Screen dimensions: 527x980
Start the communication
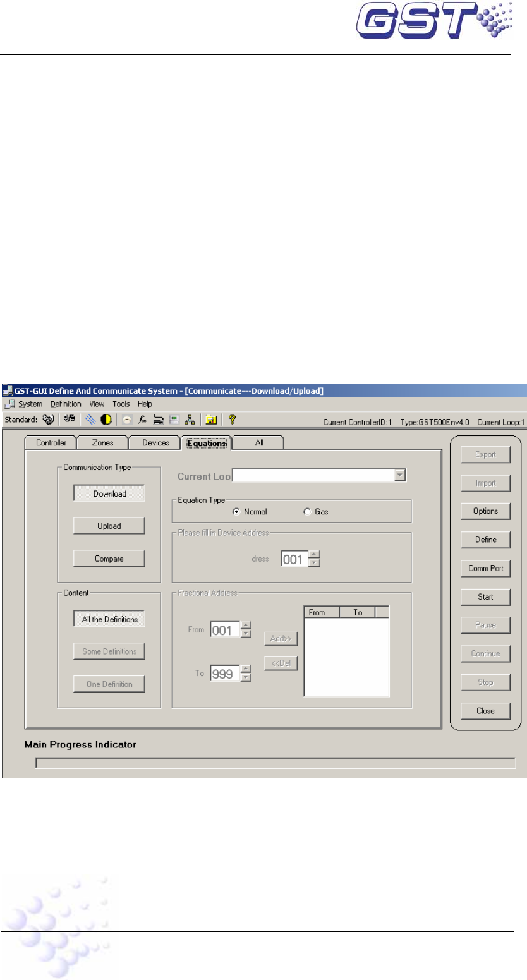click(x=485, y=596)
